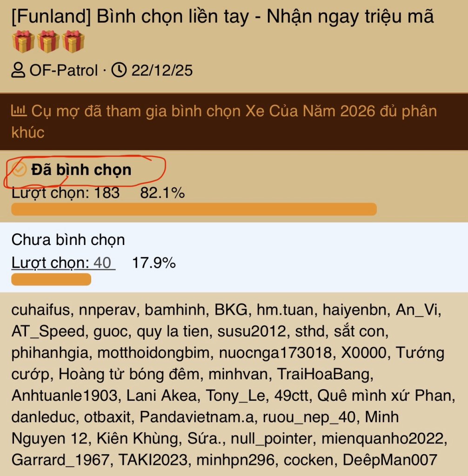The image size is (468, 476).
Task: Click the last gift emoji in title
Action: click(x=74, y=41)
